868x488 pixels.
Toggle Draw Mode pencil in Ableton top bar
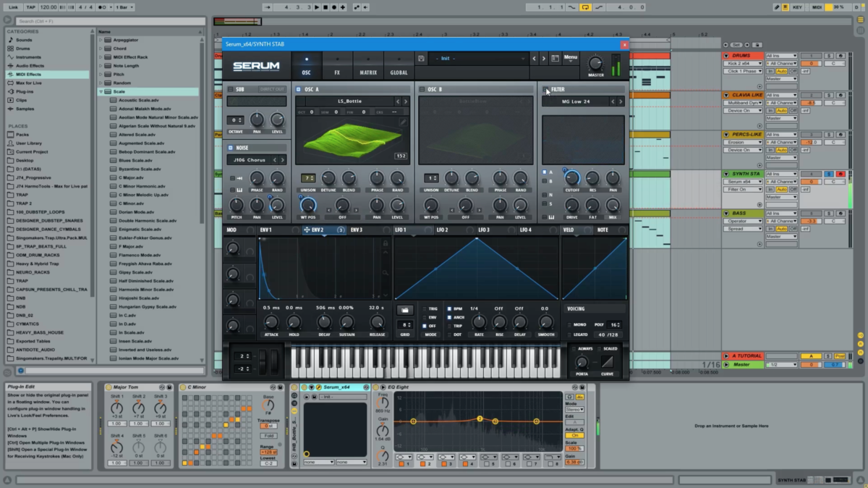777,7
